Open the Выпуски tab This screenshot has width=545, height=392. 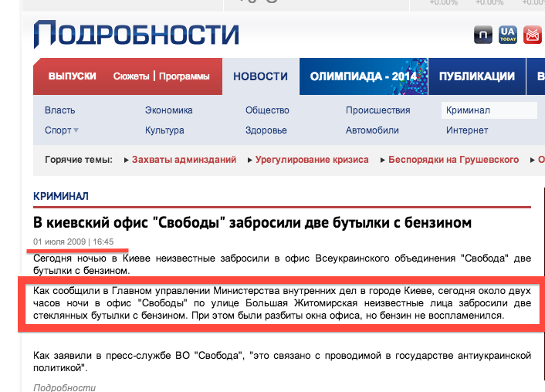pyautogui.click(x=72, y=76)
